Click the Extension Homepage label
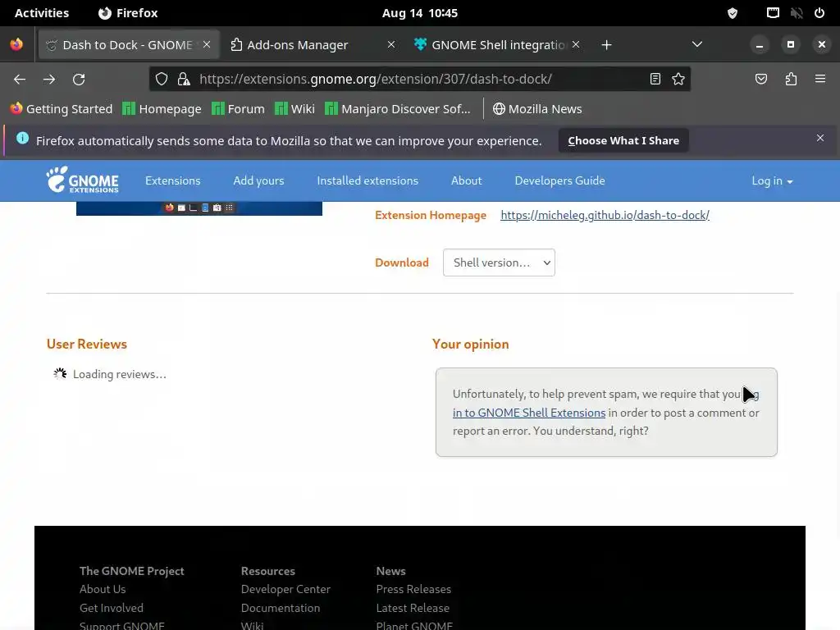Screen dimensions: 840x630 click(431, 215)
